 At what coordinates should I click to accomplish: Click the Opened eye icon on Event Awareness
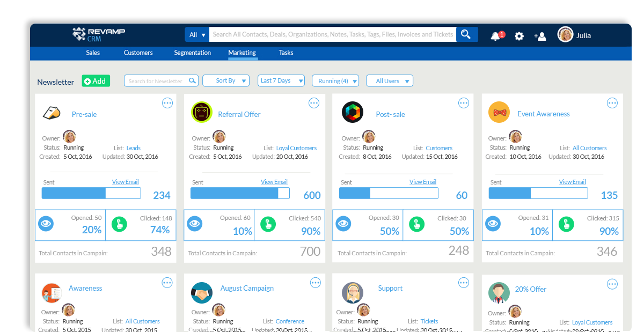[493, 224]
